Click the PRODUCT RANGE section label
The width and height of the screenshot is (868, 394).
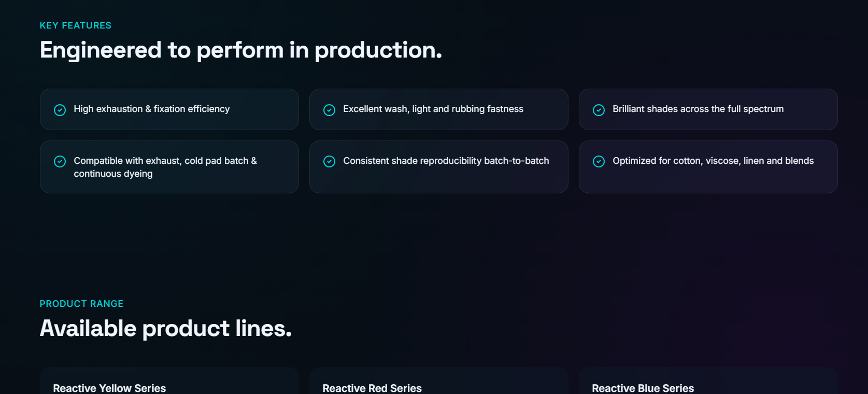click(81, 304)
